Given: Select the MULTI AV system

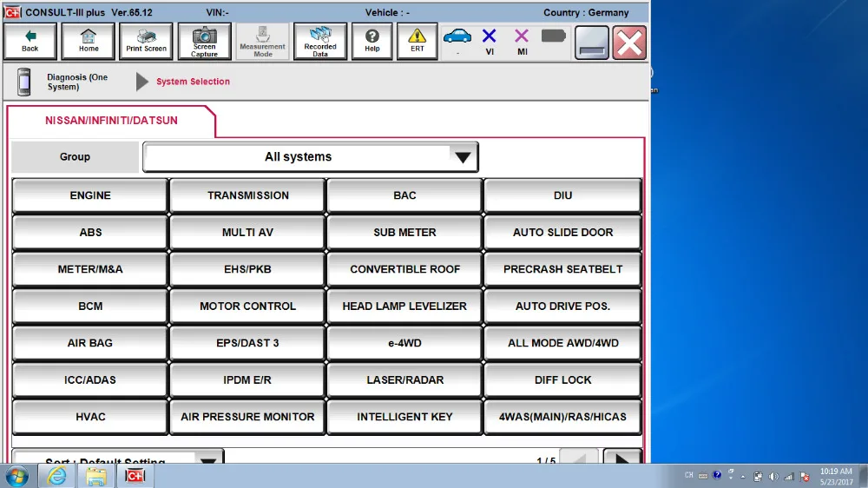Looking at the screenshot, I should (247, 233).
